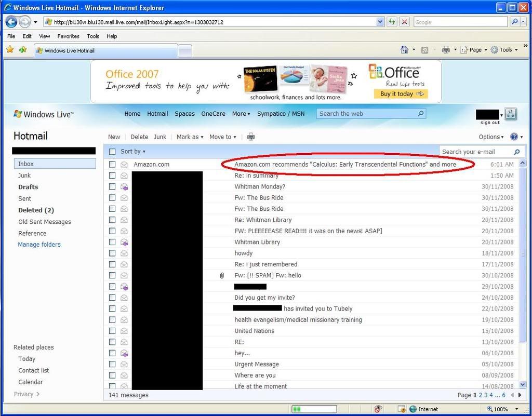The height and width of the screenshot is (416, 532).
Task: Click the browser Back arrow button
Action: [11, 22]
